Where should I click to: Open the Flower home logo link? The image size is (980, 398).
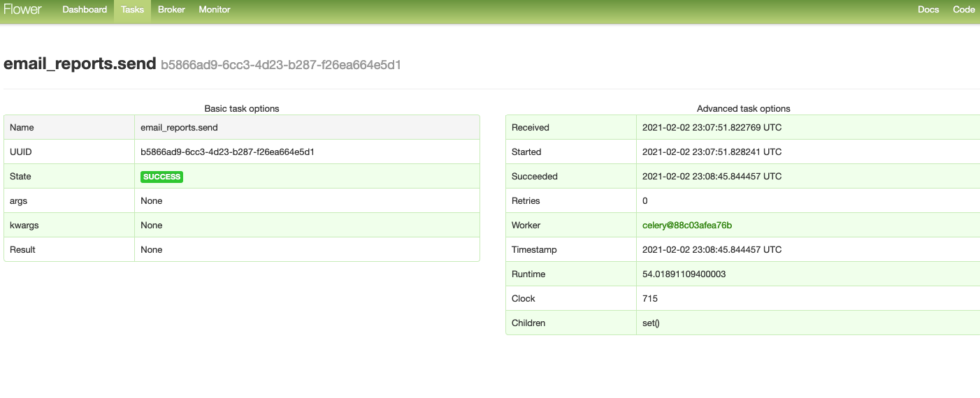pos(22,10)
